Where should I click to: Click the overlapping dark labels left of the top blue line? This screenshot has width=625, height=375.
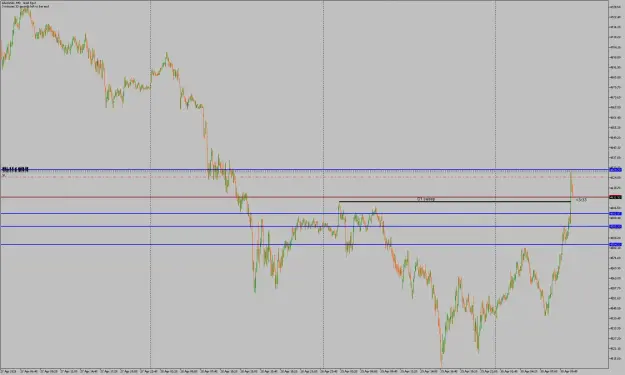coord(15,169)
